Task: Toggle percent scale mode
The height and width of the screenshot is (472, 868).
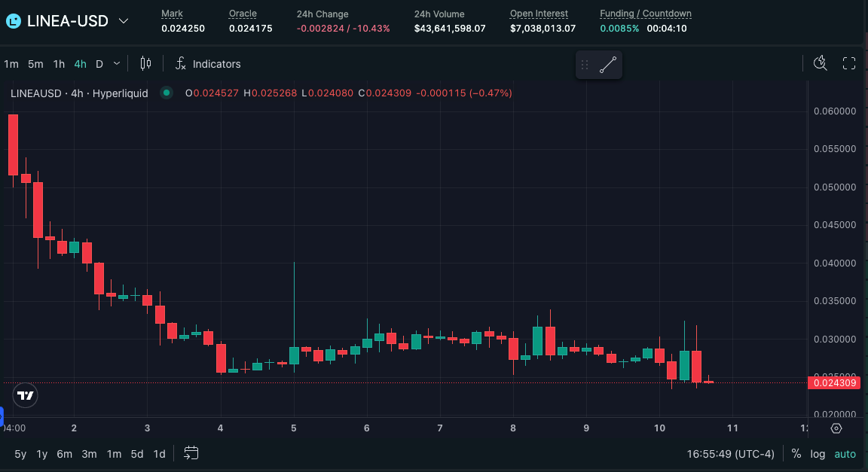Action: 796,454
